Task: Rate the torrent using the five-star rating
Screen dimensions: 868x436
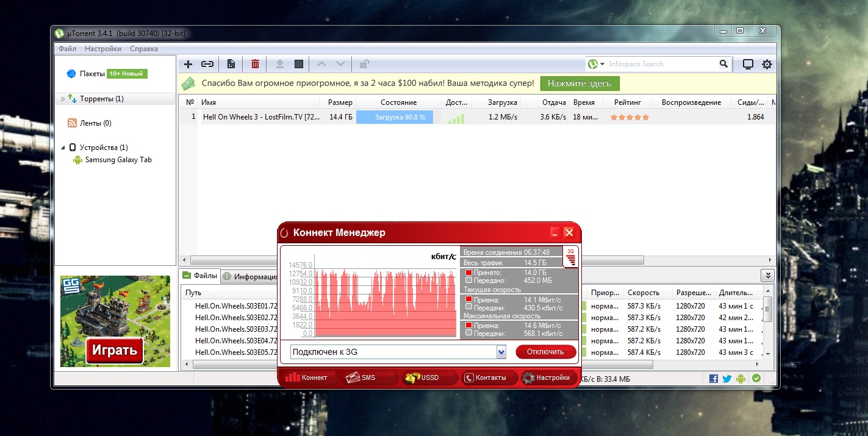Action: pos(629,117)
